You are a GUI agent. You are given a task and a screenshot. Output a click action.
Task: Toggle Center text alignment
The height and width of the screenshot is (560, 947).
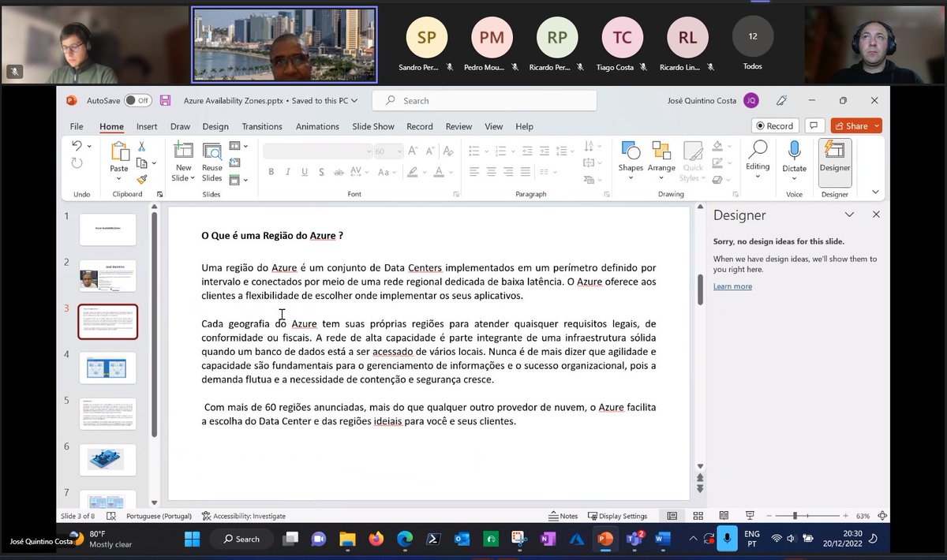coord(491,172)
